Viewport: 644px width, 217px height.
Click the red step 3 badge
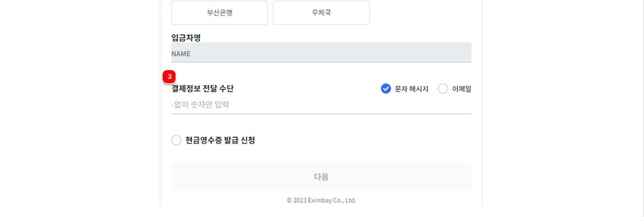tap(169, 76)
